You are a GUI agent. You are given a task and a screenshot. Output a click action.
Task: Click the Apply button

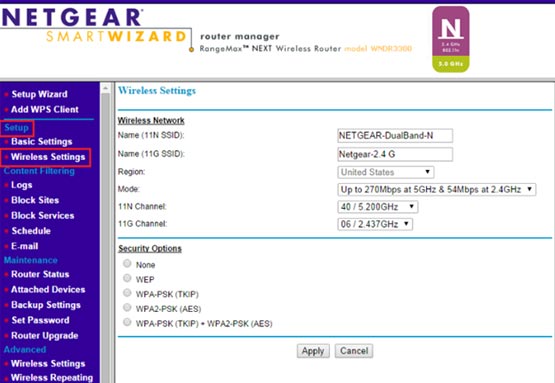[313, 351]
